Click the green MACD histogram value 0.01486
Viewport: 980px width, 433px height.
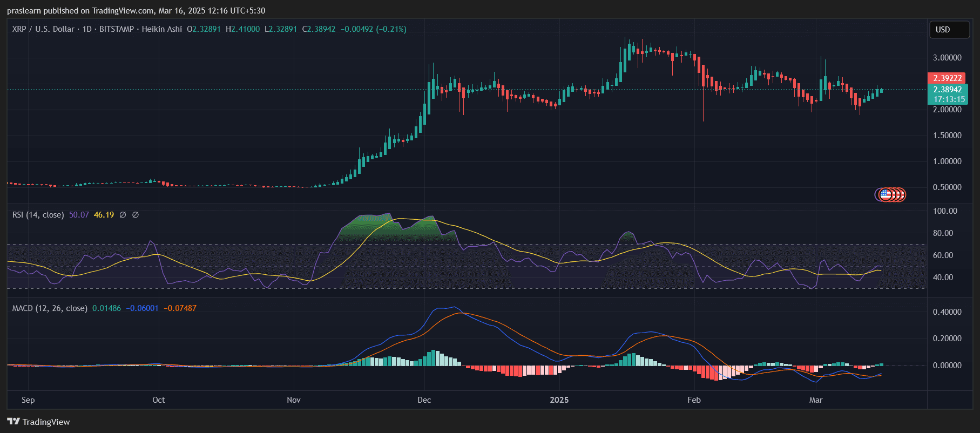coord(106,308)
